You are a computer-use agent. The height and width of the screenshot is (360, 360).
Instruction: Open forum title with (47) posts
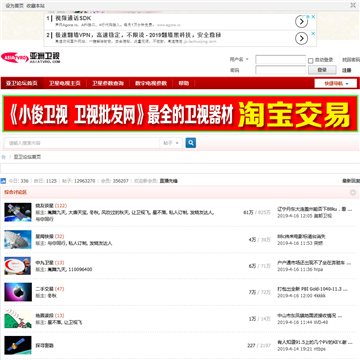click(44, 289)
